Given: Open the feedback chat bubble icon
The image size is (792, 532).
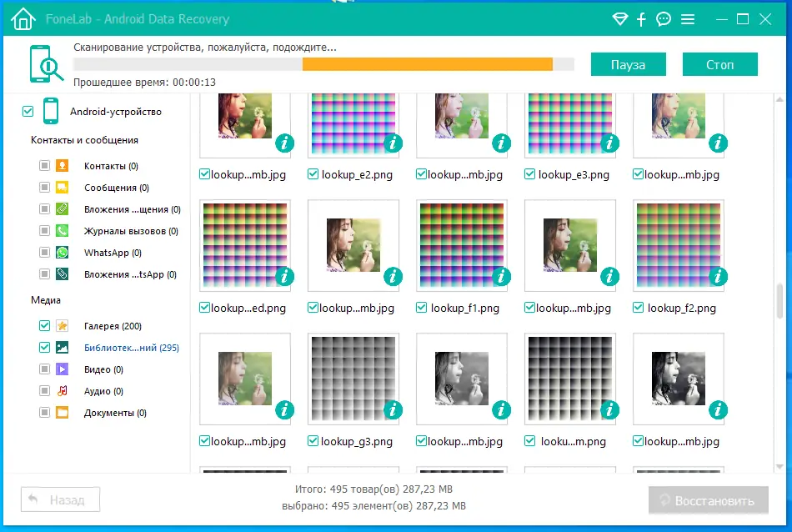Looking at the screenshot, I should pyautogui.click(x=664, y=19).
